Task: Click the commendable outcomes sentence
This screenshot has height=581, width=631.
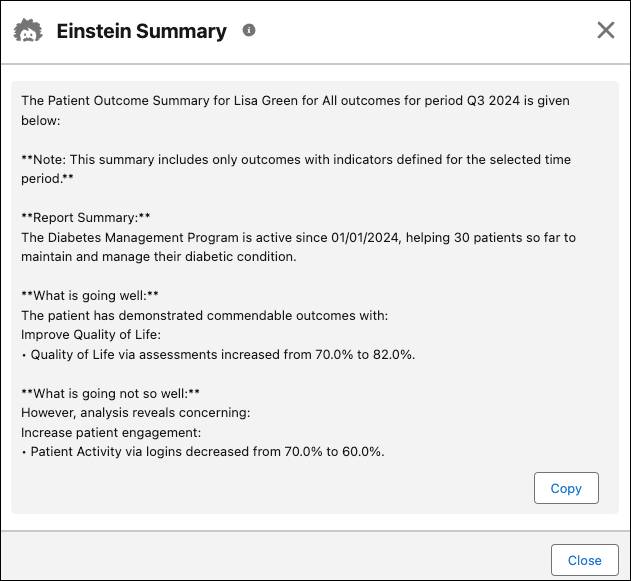Action: click(204, 315)
